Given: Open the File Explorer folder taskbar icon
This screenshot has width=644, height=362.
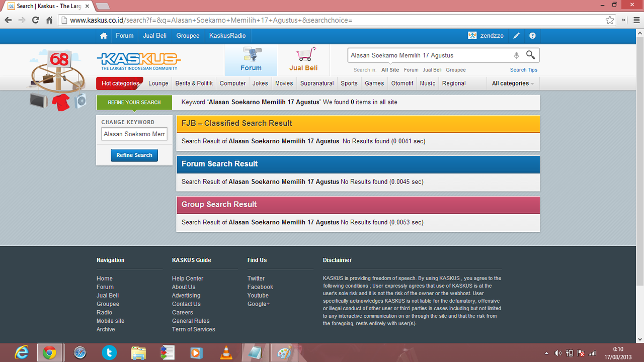Looking at the screenshot, I should (x=138, y=352).
